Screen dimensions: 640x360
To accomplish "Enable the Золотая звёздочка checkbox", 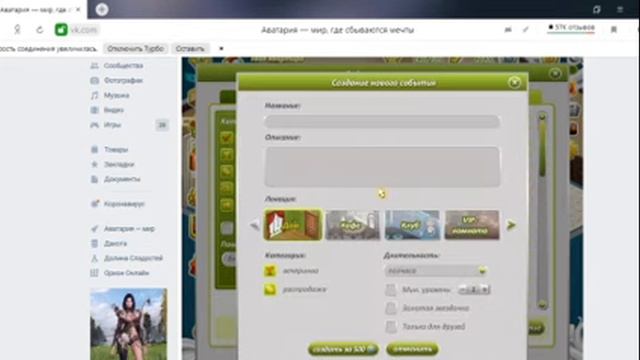I will [x=391, y=308].
